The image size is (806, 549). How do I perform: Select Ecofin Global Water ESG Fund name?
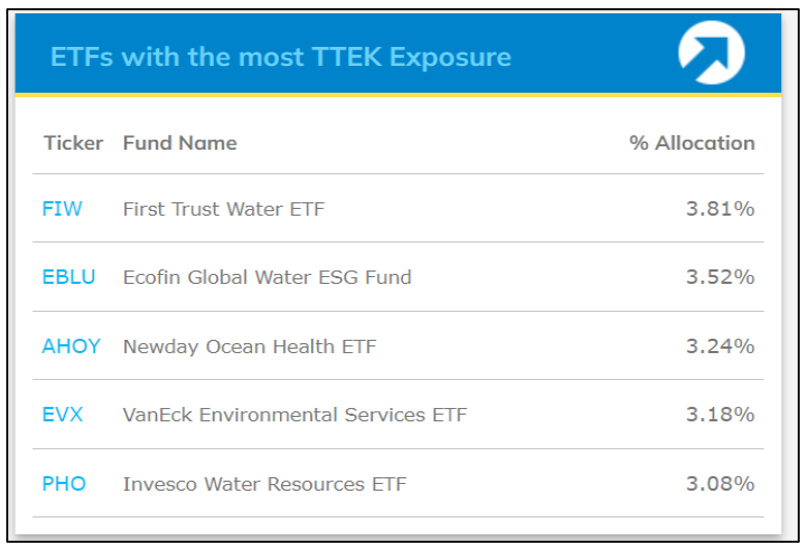[267, 278]
